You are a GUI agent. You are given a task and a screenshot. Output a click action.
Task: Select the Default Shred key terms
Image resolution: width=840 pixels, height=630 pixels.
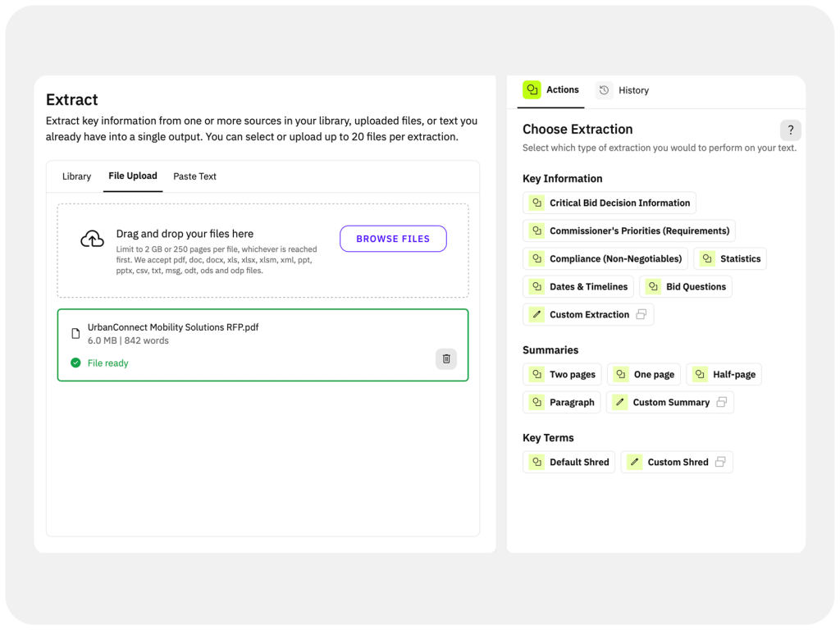(568, 462)
